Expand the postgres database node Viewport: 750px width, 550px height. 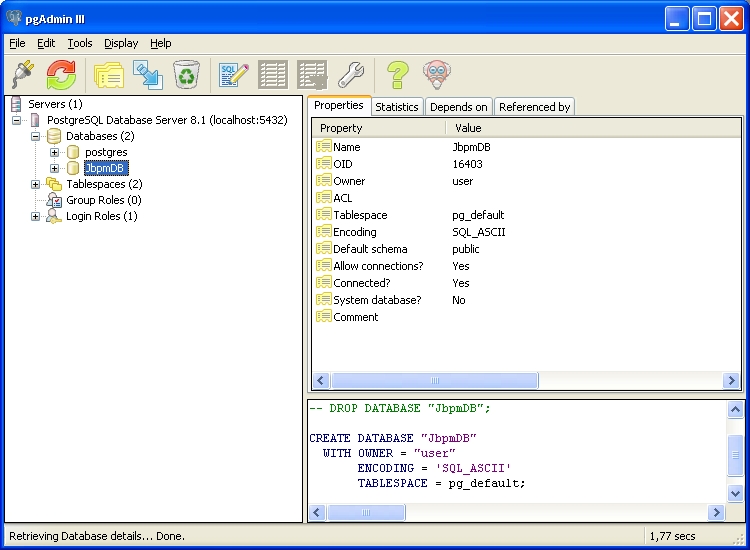55,152
